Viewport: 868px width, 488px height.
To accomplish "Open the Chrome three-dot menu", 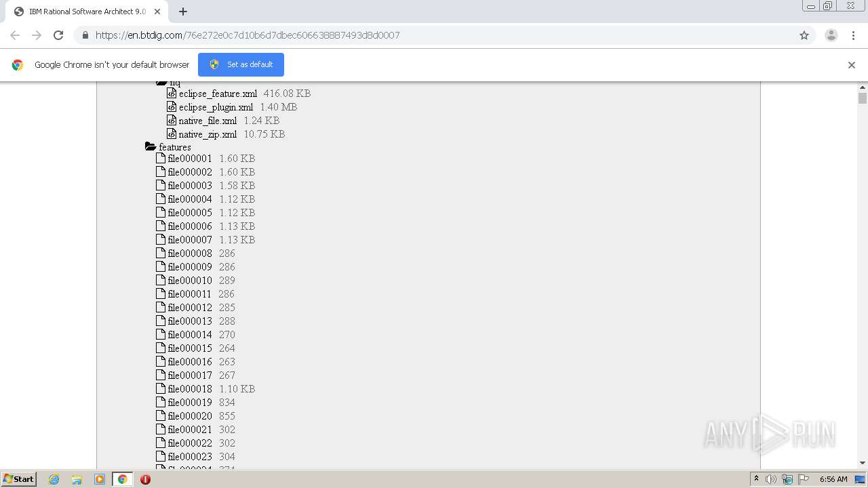I will point(854,35).
